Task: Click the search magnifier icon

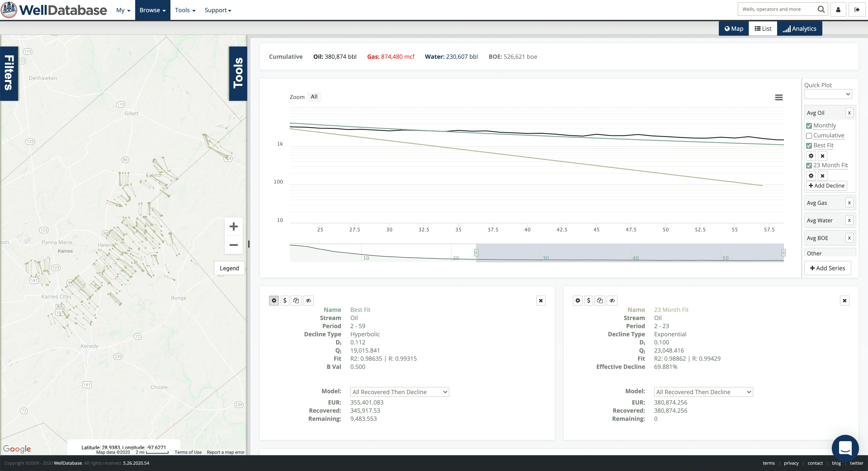Action: [821, 9]
